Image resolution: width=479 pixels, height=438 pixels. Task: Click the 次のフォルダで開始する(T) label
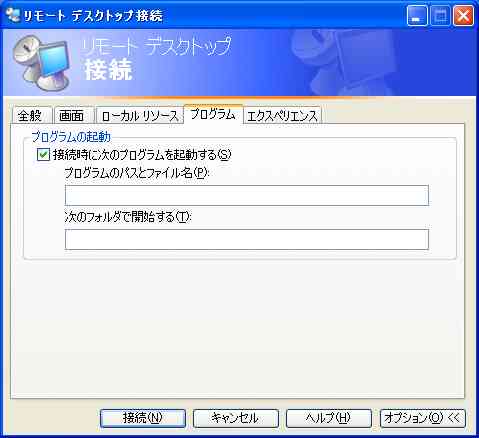[x=128, y=217]
